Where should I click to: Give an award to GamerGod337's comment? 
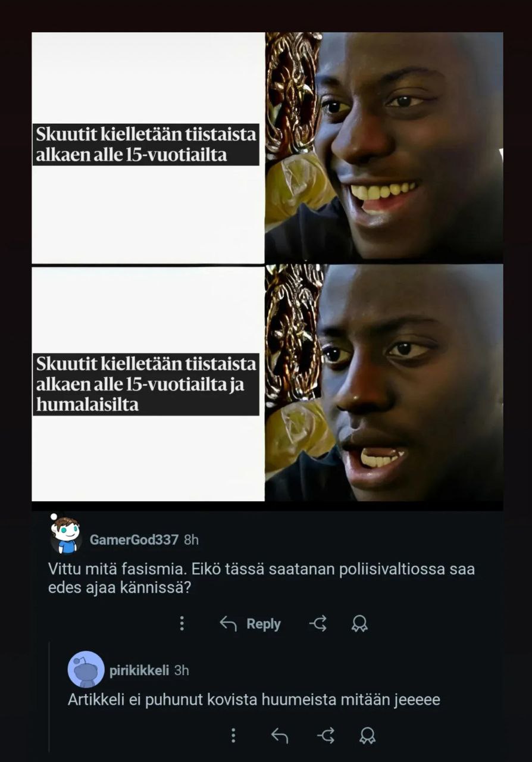(359, 623)
